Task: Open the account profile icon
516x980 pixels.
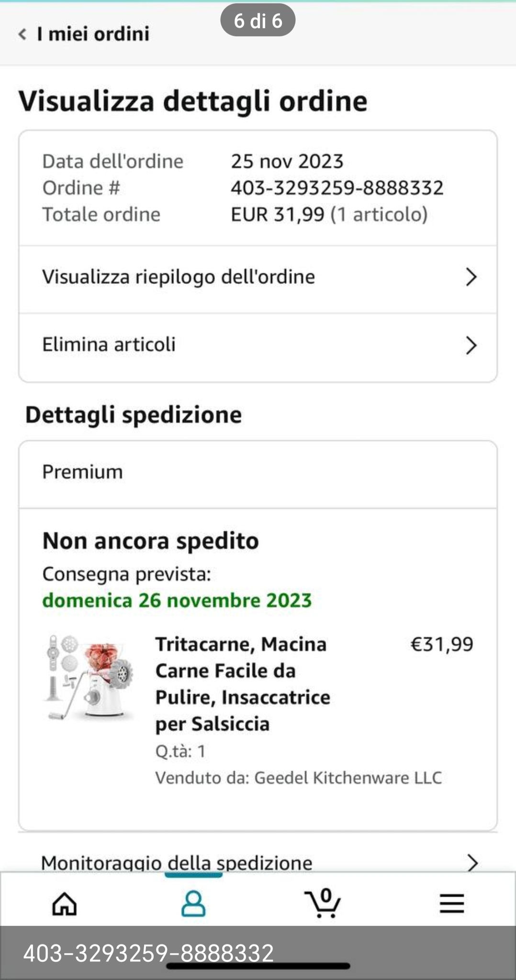Action: pos(193,904)
